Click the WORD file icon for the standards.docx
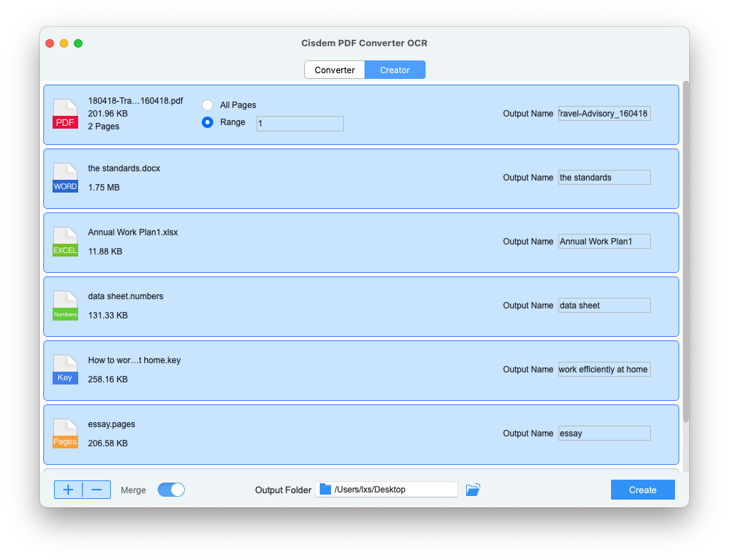The height and width of the screenshot is (560, 729). pyautogui.click(x=65, y=178)
